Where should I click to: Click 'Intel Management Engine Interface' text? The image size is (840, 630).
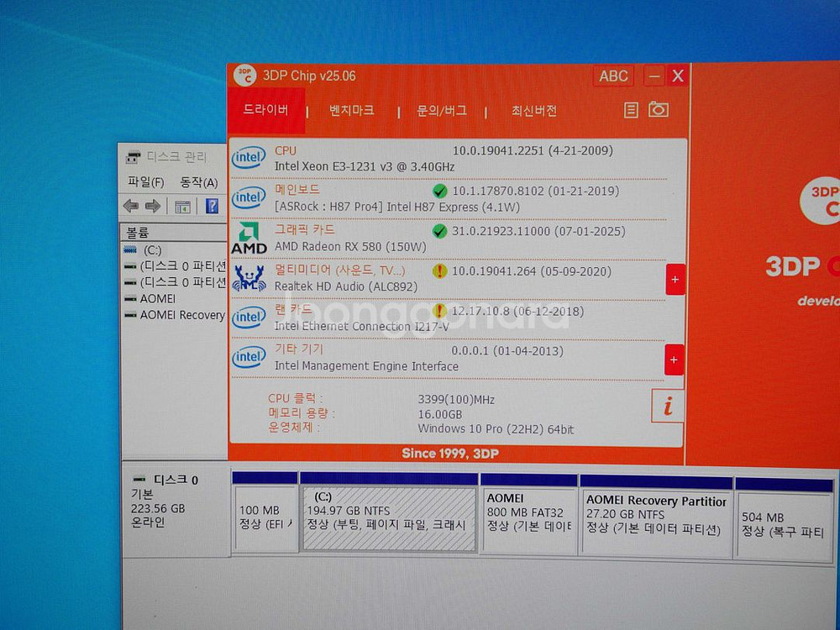click(366, 366)
